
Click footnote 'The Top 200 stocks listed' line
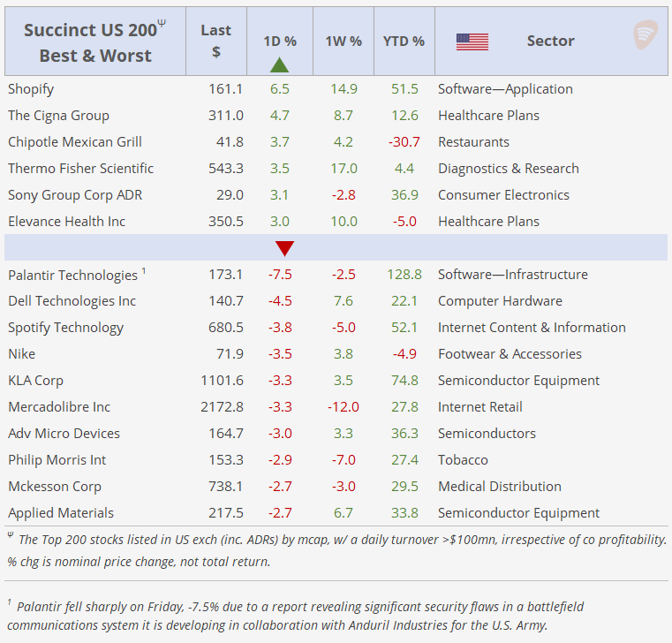tap(337, 540)
